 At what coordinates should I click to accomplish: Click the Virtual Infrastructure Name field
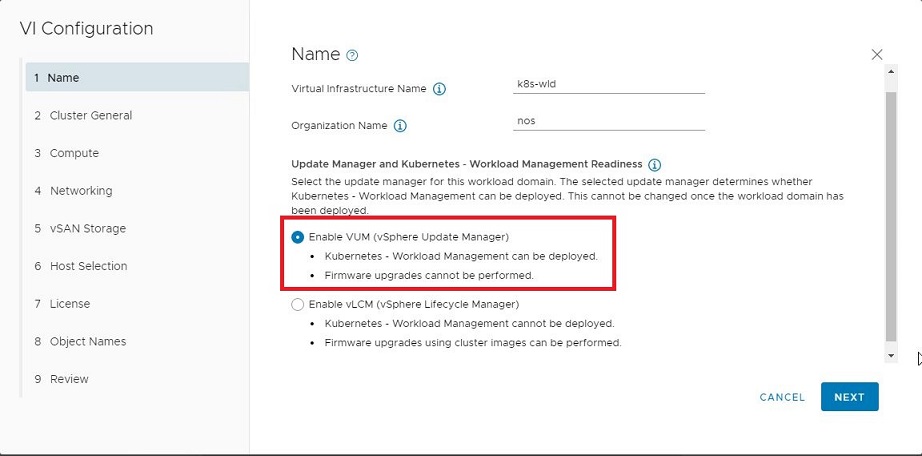[609, 84]
